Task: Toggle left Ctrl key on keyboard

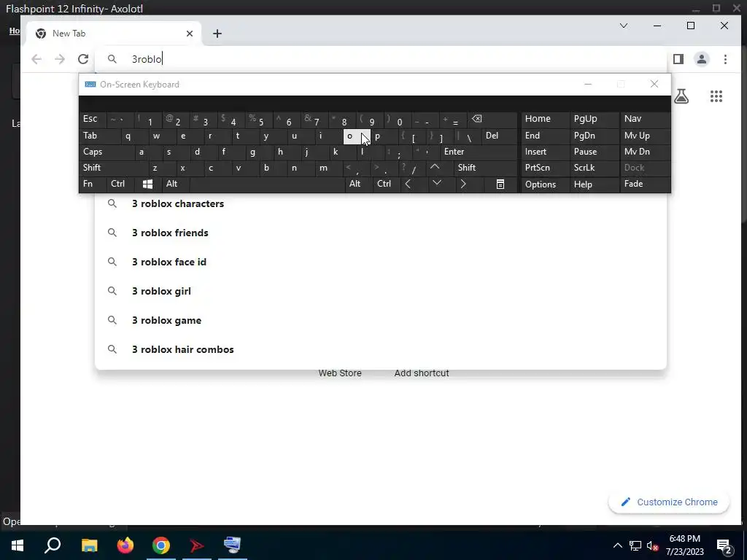Action: pyautogui.click(x=121, y=184)
